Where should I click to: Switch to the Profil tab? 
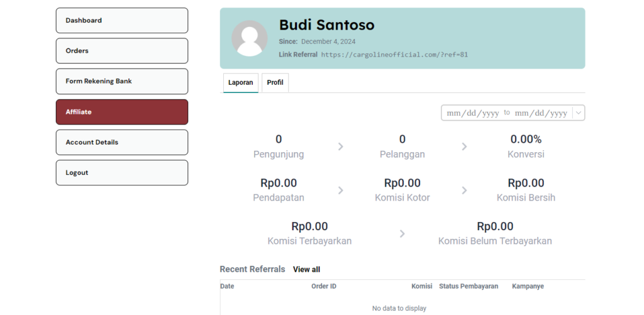[275, 82]
